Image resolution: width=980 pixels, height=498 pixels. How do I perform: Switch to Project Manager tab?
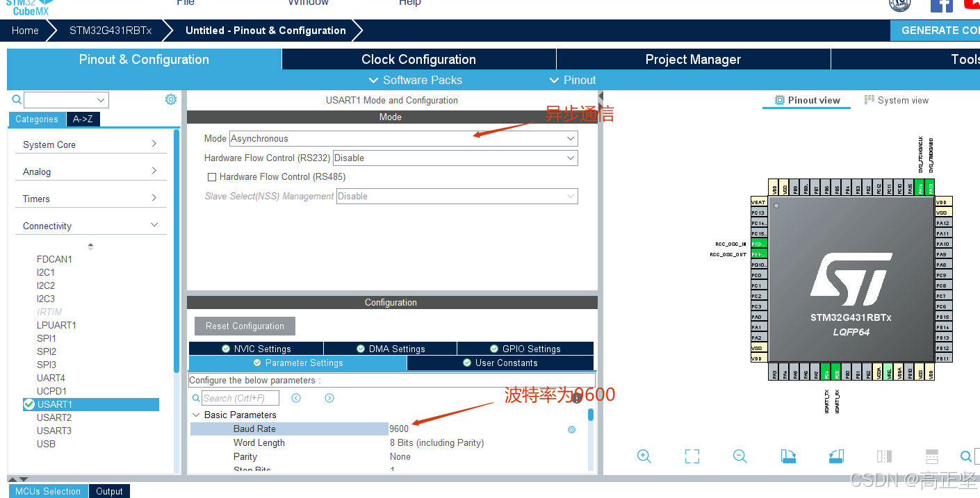[693, 60]
